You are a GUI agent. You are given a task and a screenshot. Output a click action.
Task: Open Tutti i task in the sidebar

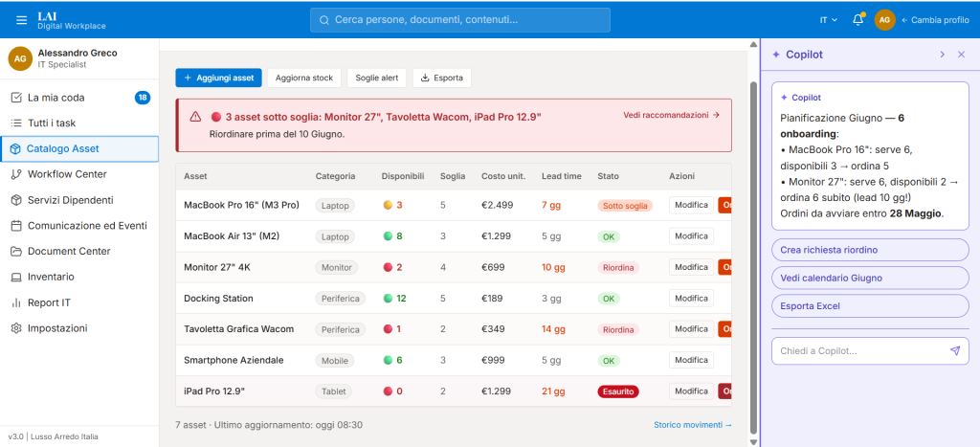[x=79, y=123]
